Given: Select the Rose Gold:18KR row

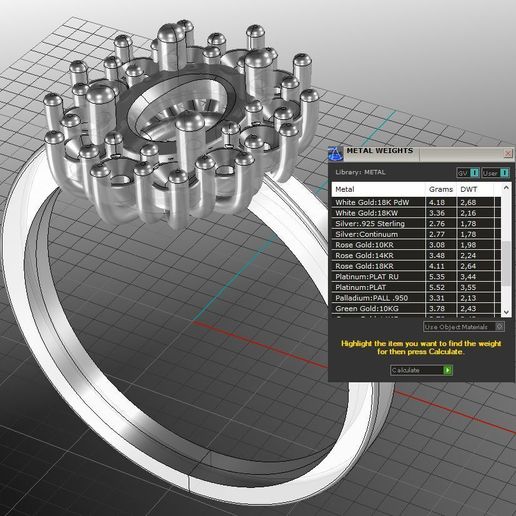Looking at the screenshot, I should coord(416,266).
